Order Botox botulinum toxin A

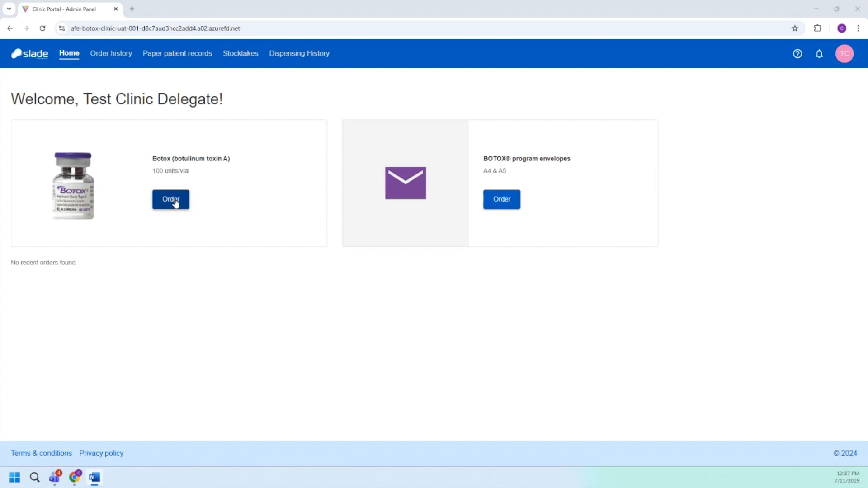[x=170, y=199]
